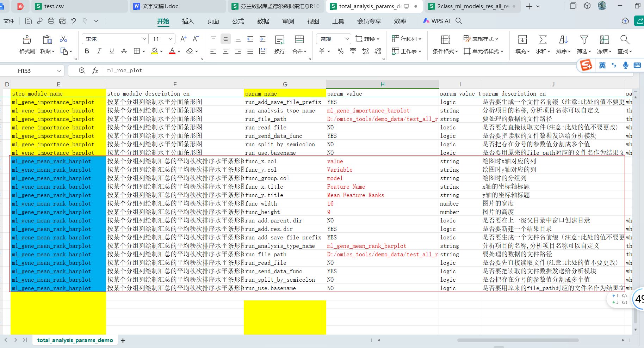The width and height of the screenshot is (644, 348).
Task: Switch to the 数据 ribbon tab
Action: pos(263,21)
